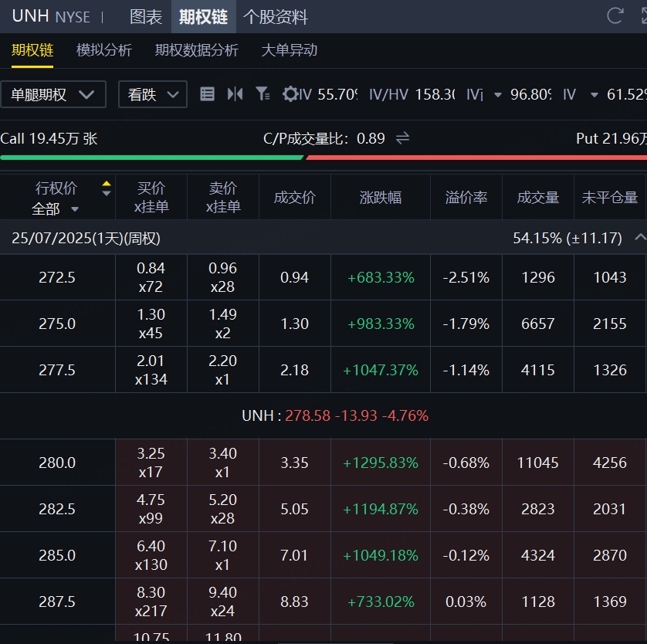Screen dimensions: 647x644
Task: Open 期权数据分析 sub-tab
Action: pyautogui.click(x=196, y=50)
